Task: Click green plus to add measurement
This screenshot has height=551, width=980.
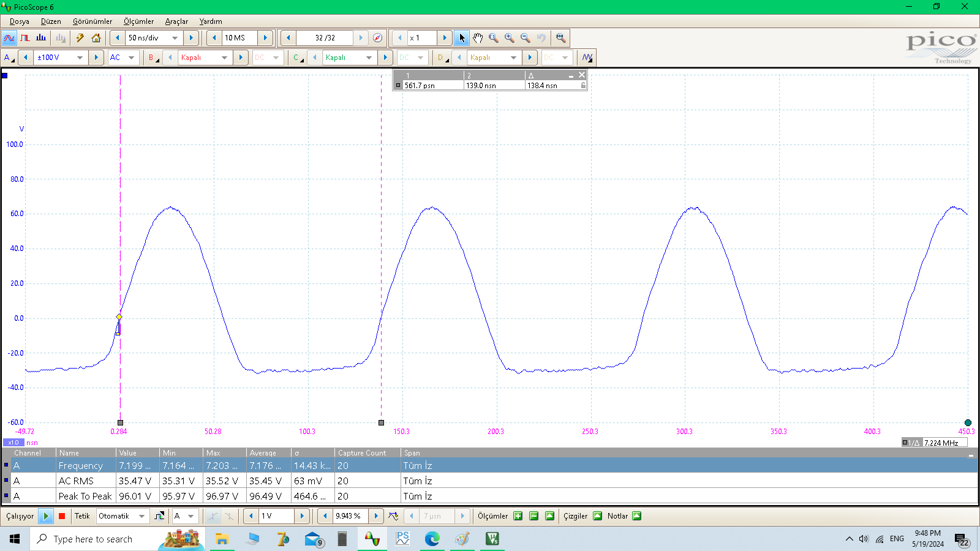Action: click(518, 516)
